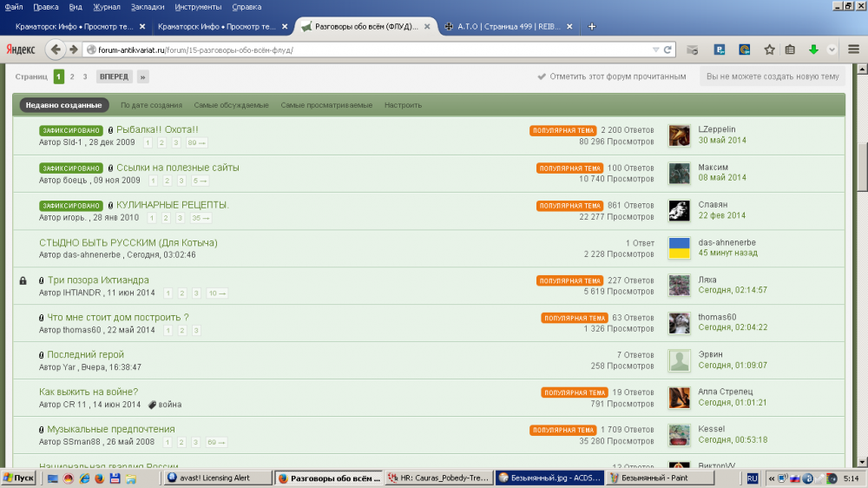Viewport: 868px width, 488px height.
Task: Open the Журнал menu
Action: [x=106, y=7]
